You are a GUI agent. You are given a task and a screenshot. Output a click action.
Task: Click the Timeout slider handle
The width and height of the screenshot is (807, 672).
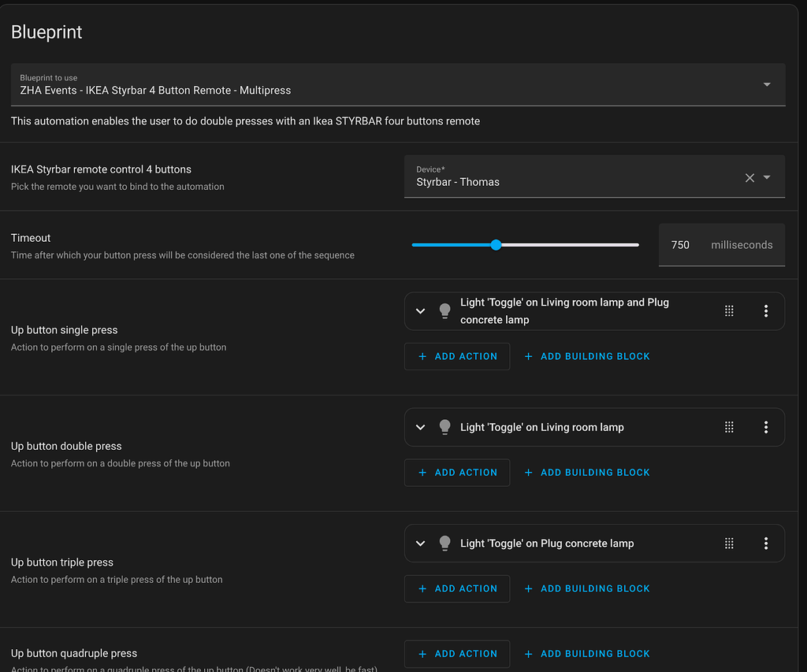(495, 245)
